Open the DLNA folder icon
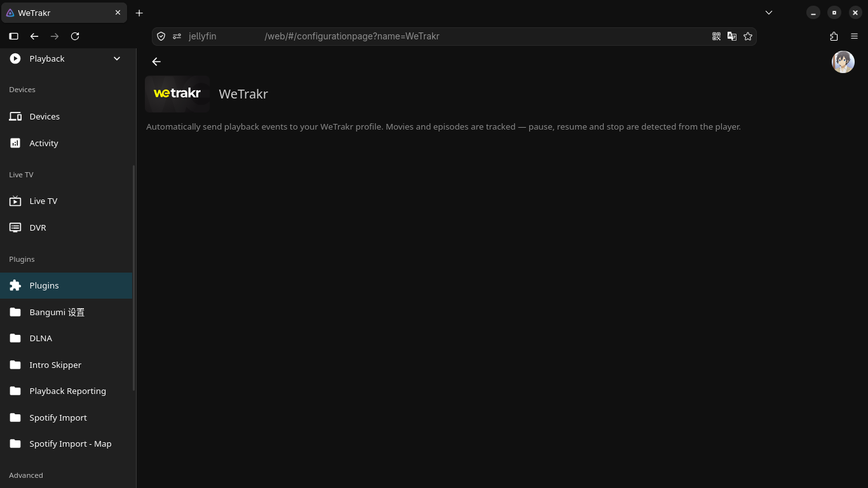Viewport: 868px width, 488px height. 15,338
